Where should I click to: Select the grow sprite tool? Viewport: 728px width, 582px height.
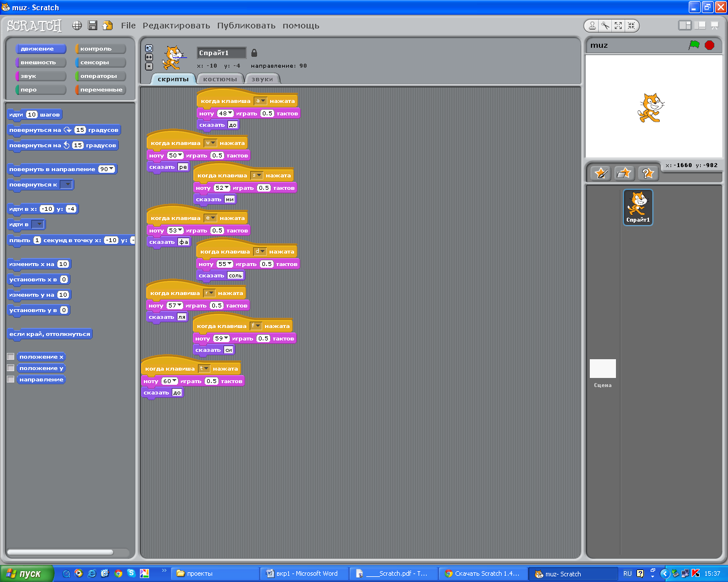coord(618,26)
